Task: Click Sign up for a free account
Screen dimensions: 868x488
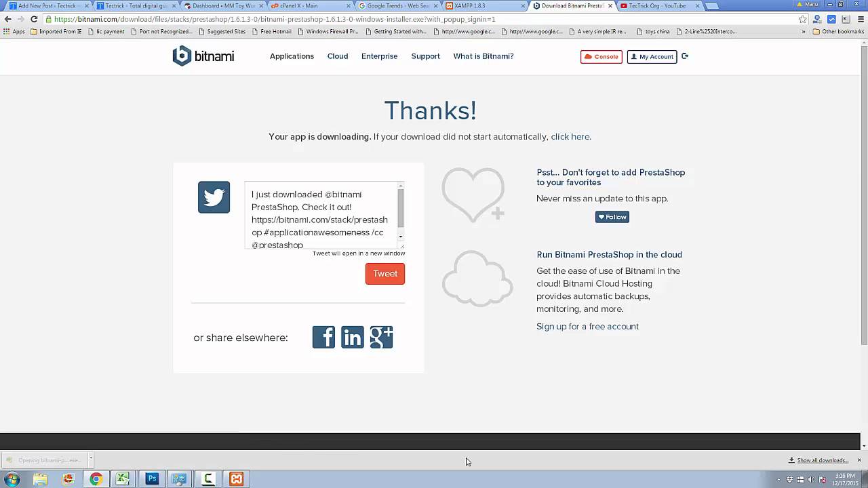Action: pyautogui.click(x=587, y=326)
